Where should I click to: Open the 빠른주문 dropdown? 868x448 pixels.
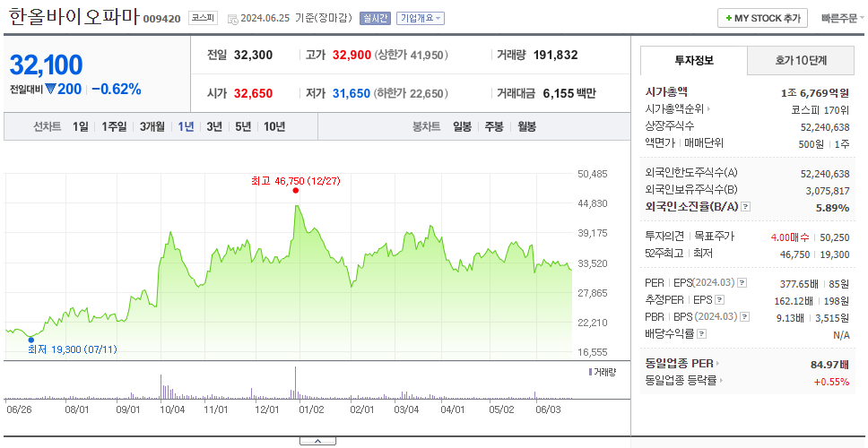843,18
